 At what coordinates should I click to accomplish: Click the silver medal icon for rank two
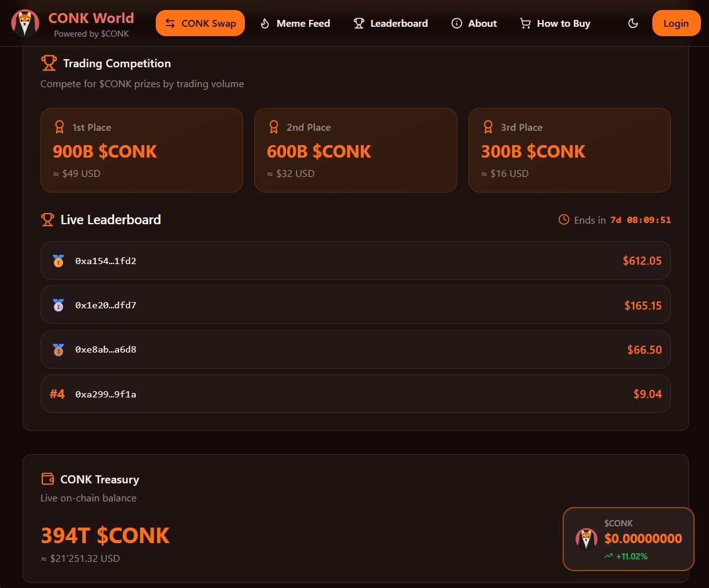click(59, 305)
